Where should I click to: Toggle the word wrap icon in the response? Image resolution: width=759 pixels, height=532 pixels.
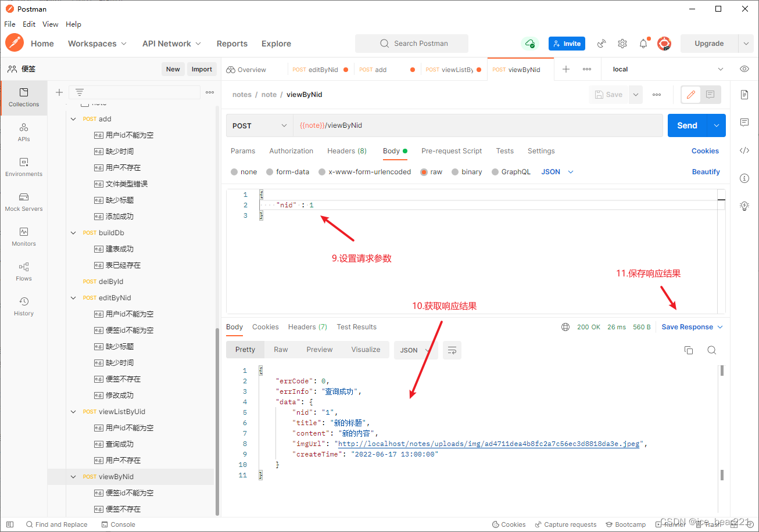point(452,350)
